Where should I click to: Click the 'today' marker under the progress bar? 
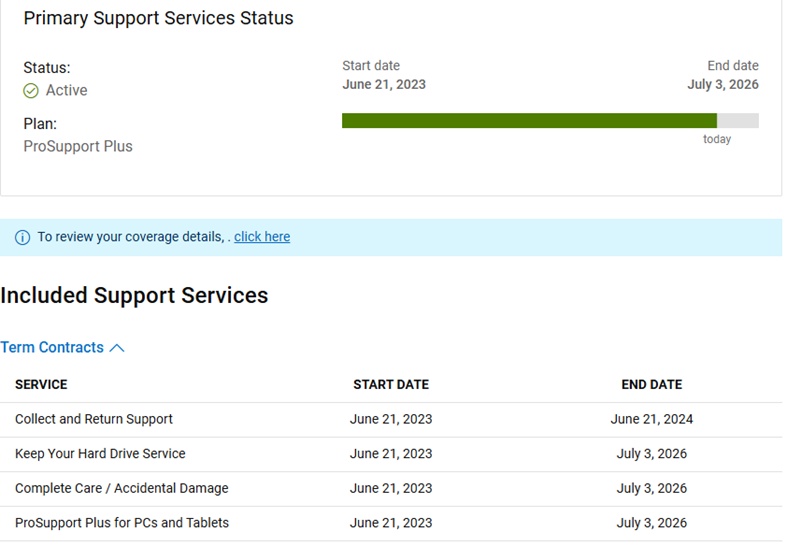pyautogui.click(x=716, y=140)
